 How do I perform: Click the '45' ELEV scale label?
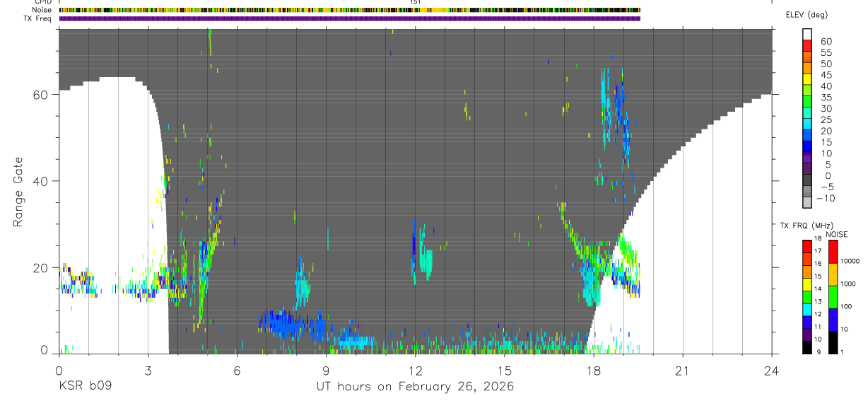coord(826,75)
